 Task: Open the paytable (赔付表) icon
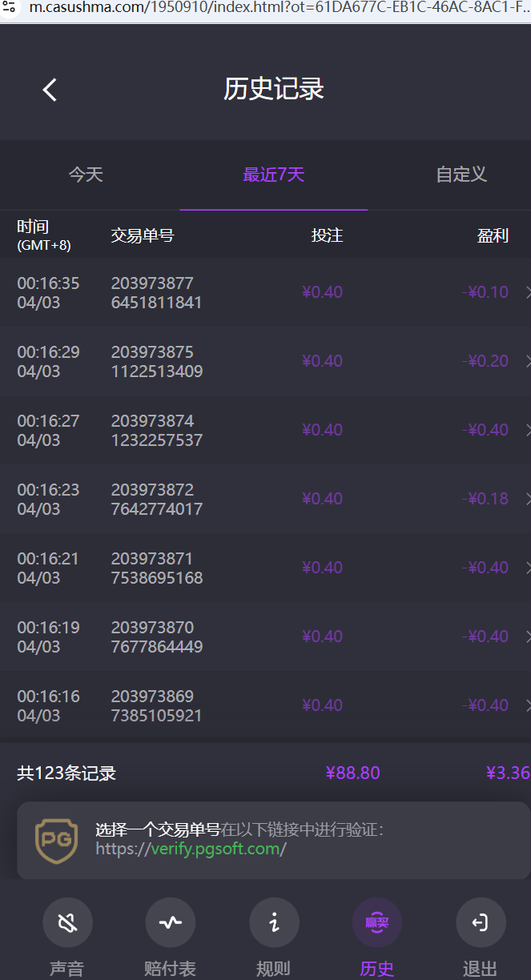coord(170,923)
